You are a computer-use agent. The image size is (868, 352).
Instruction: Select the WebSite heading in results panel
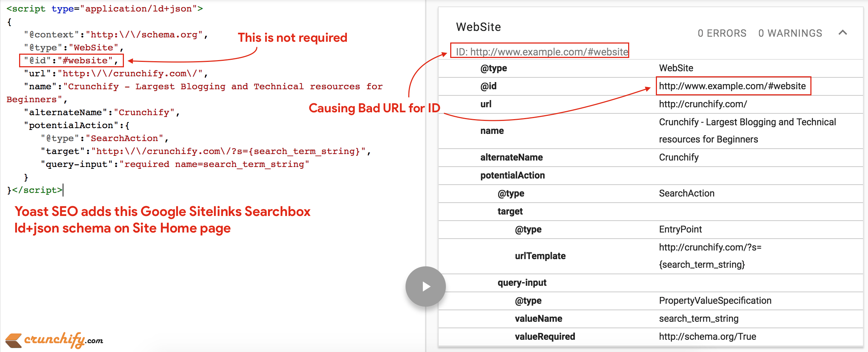coord(478,27)
